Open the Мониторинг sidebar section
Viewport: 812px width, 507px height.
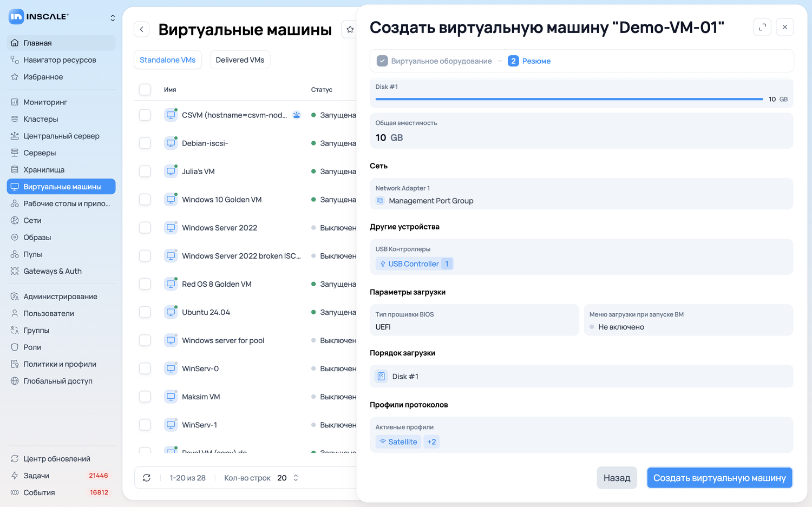pyautogui.click(x=61, y=102)
